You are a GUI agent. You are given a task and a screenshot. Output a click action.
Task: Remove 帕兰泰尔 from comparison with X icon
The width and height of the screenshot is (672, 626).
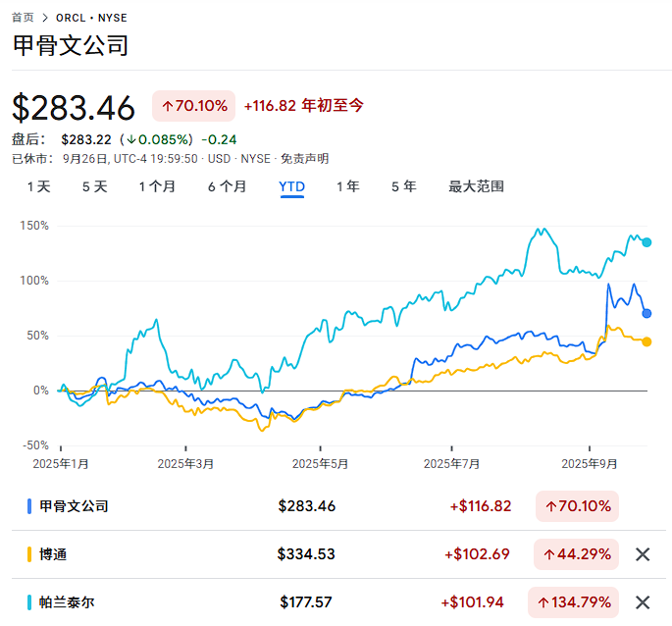pos(643,602)
